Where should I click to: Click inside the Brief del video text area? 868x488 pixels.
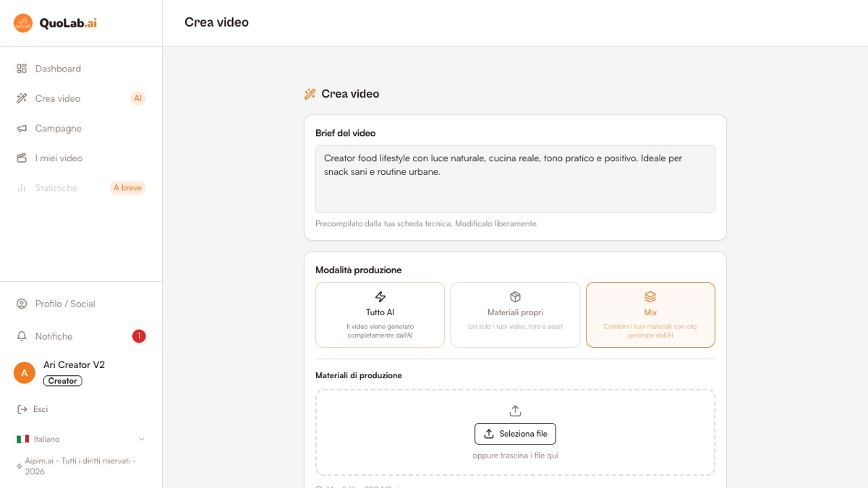coord(515,179)
